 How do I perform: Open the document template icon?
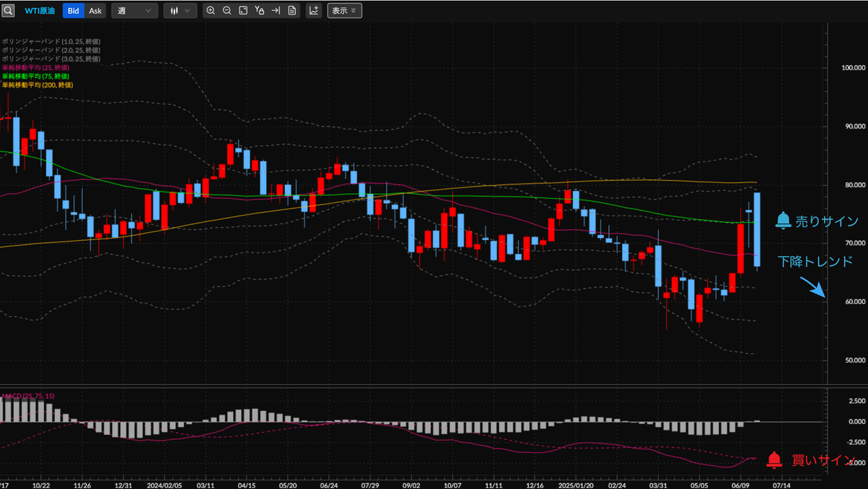[292, 11]
